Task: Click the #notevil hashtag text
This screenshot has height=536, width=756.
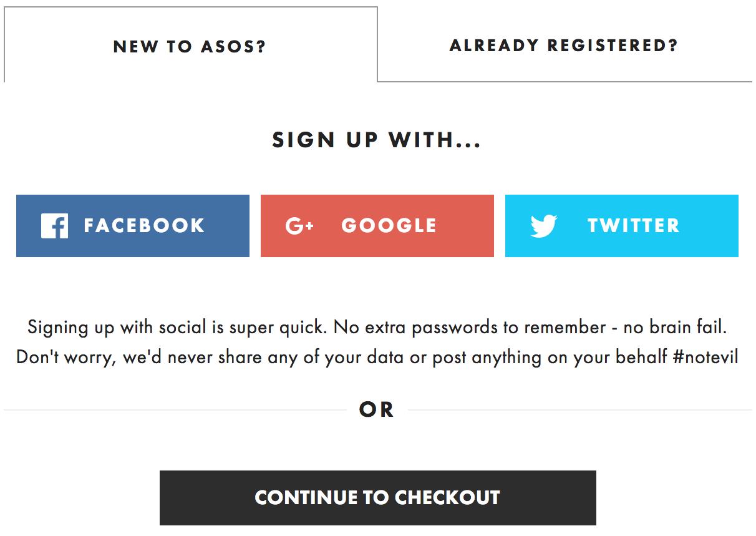Action: (706, 358)
